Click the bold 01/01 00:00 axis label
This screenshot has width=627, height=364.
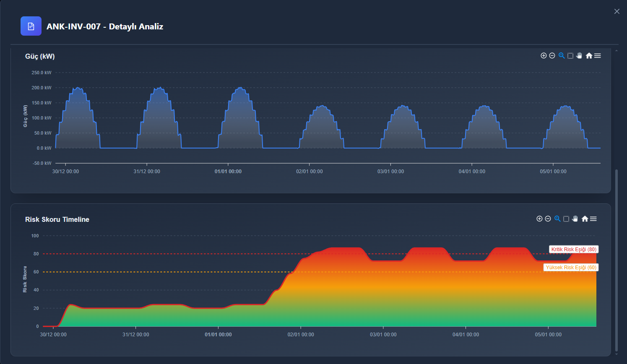click(228, 171)
